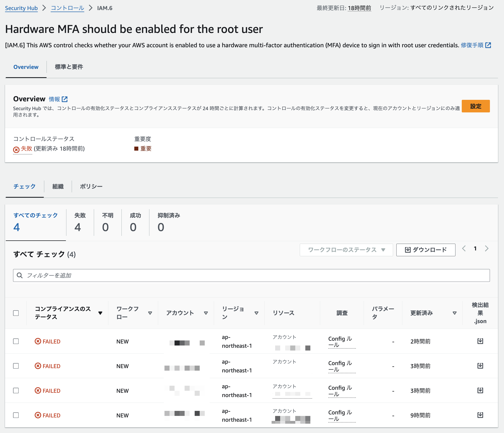Filter checks by 失敗 count
The height and width of the screenshot is (433, 504).
pos(80,223)
